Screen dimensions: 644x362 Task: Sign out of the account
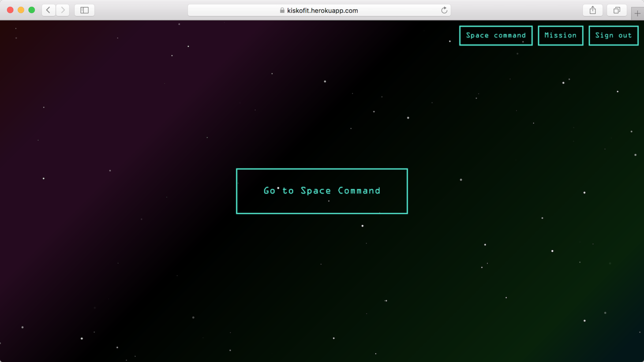pos(614,35)
